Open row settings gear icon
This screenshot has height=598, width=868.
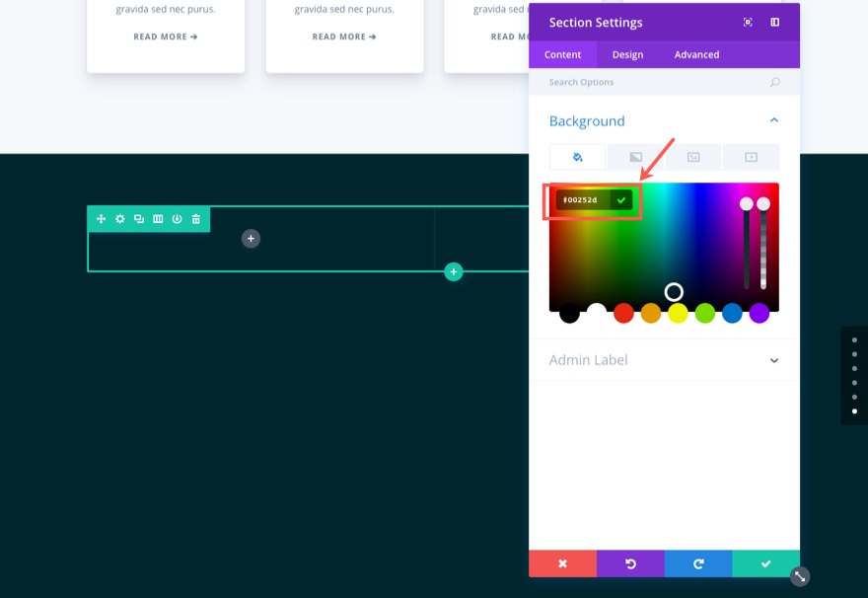[119, 219]
